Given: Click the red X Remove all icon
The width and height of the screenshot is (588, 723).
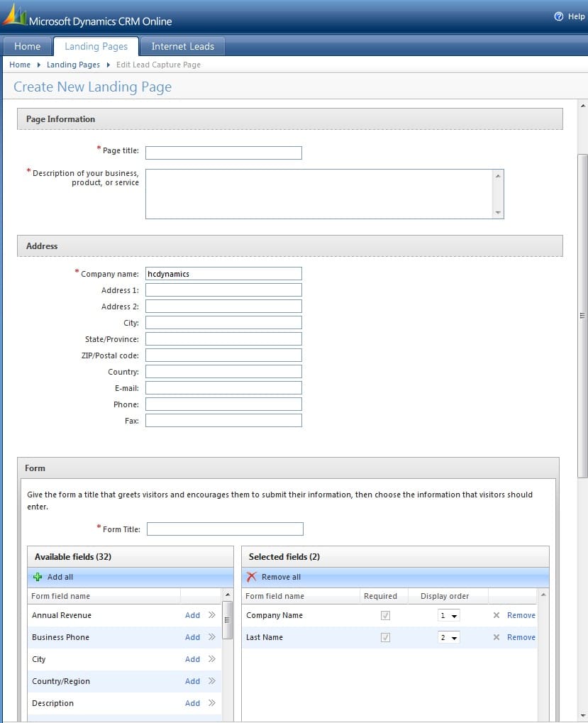Looking at the screenshot, I should (x=252, y=577).
